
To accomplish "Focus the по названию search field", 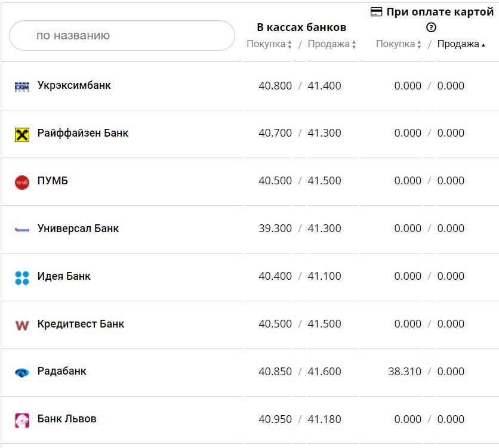I will 122,36.
